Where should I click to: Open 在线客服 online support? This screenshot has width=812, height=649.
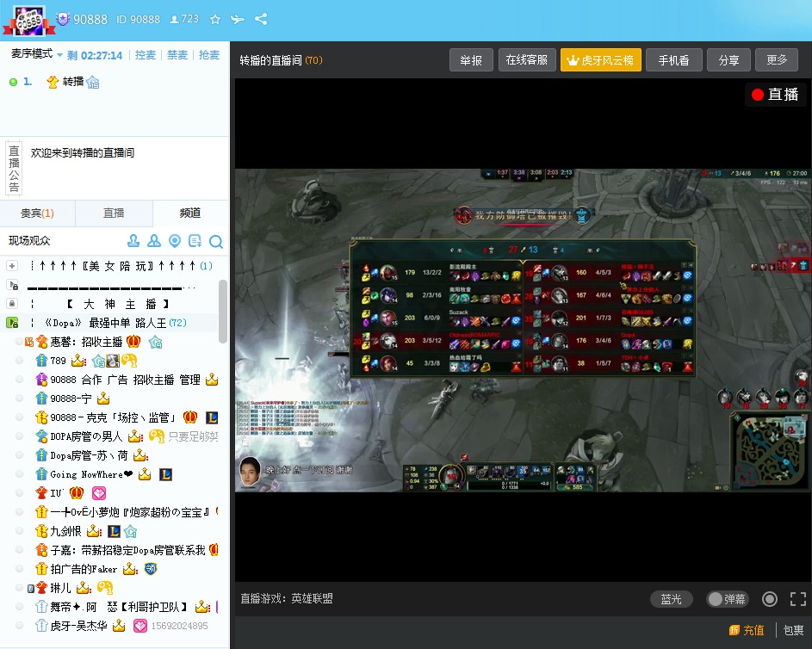[x=527, y=60]
